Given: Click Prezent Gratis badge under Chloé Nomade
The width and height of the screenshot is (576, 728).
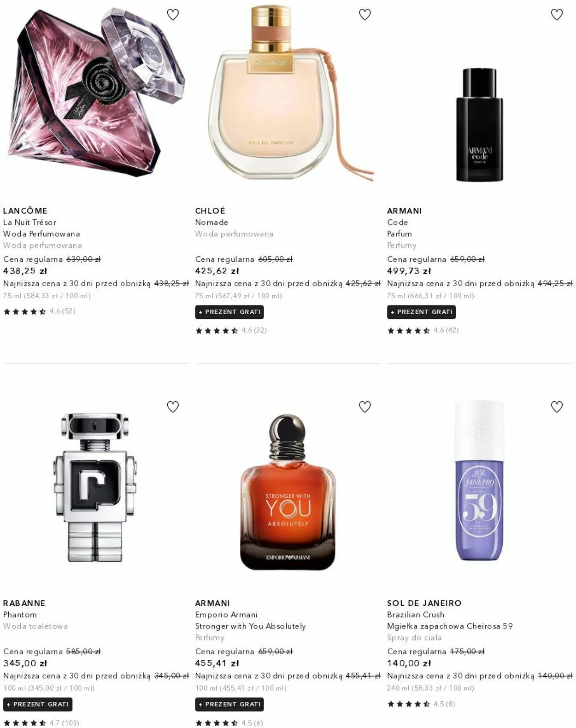Looking at the screenshot, I should click(229, 312).
